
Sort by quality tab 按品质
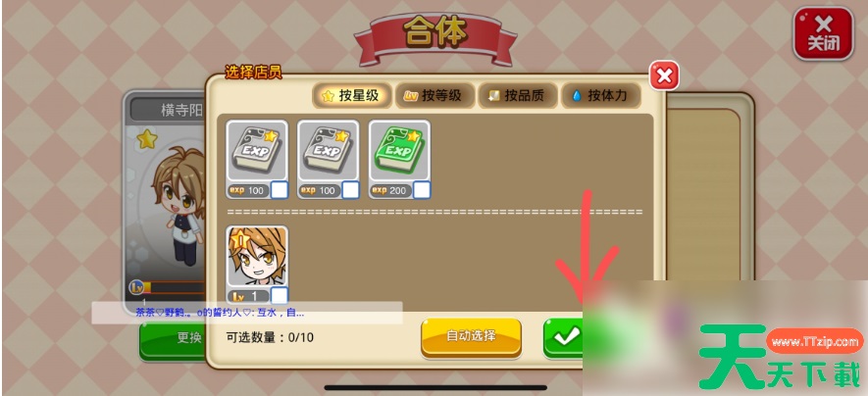pyautogui.click(x=518, y=96)
